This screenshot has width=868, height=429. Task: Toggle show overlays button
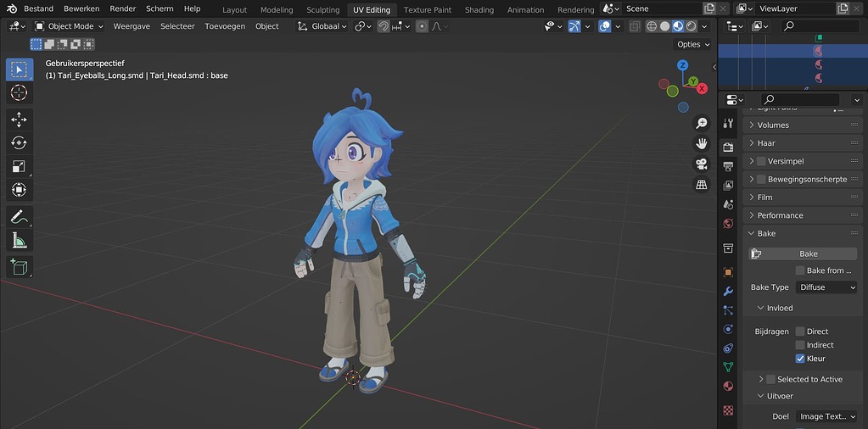coord(605,26)
